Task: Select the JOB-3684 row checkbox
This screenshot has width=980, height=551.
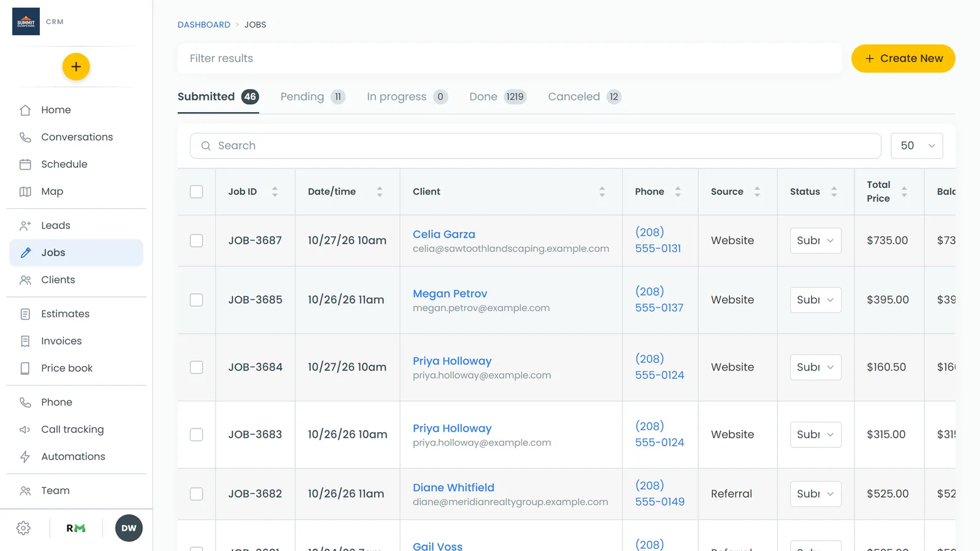Action: (197, 367)
